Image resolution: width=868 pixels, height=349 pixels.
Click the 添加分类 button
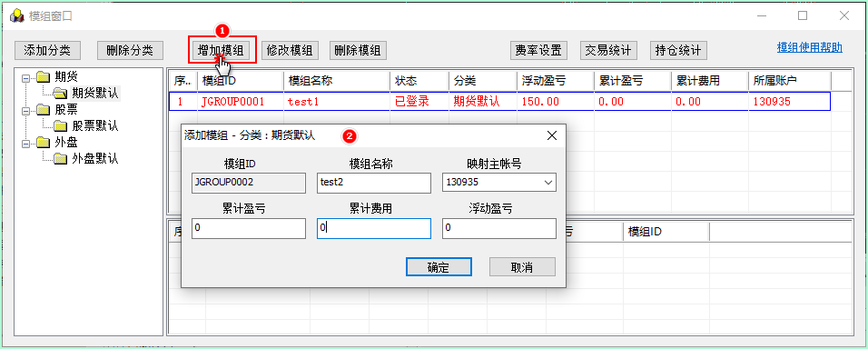pos(47,50)
